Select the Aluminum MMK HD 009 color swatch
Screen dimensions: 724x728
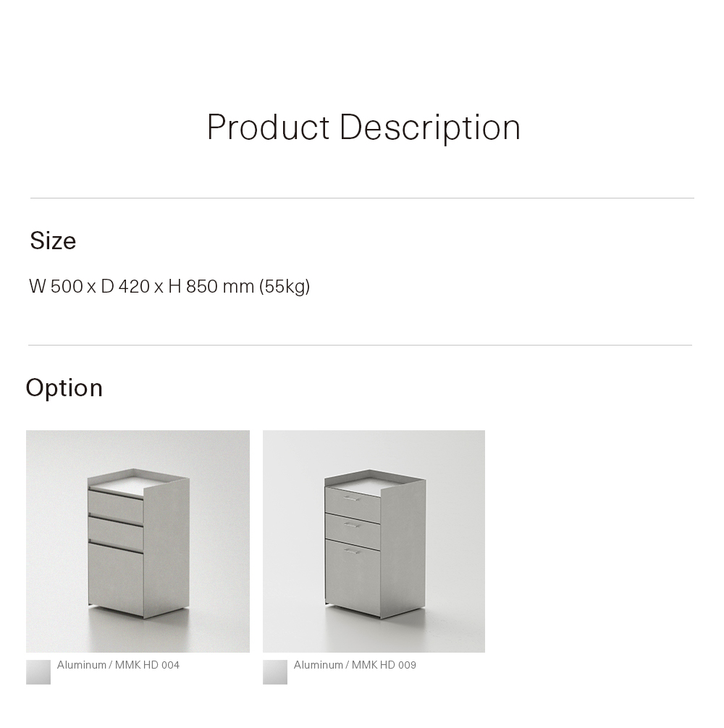tap(275, 671)
